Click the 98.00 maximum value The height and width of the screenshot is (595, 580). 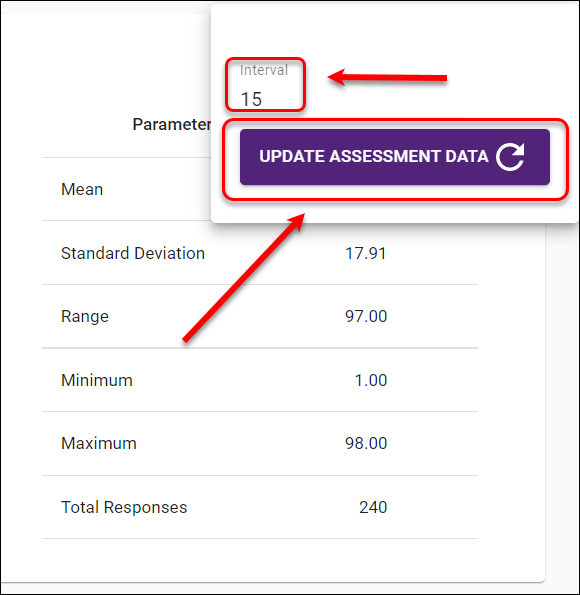coord(366,443)
